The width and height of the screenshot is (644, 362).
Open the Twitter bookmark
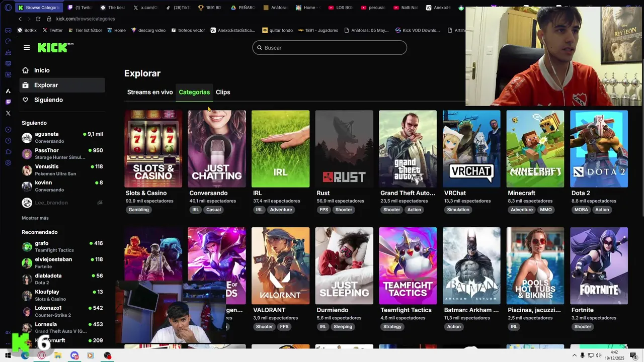(52, 30)
